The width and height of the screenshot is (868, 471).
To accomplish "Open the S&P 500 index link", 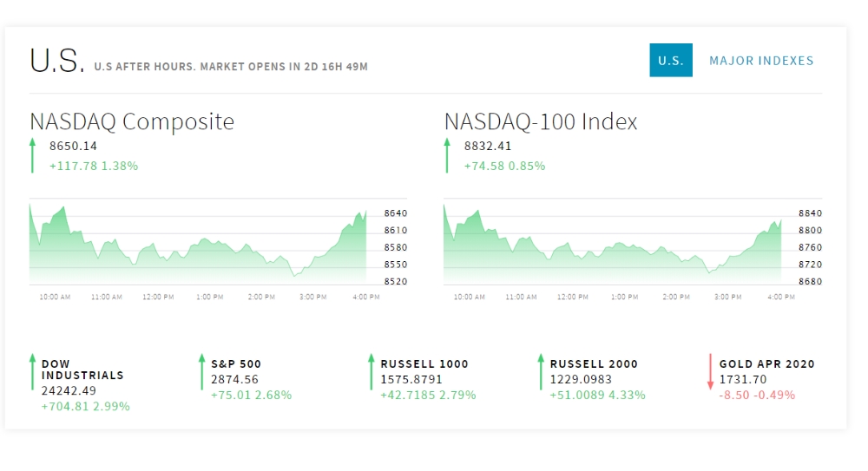I will pos(236,363).
